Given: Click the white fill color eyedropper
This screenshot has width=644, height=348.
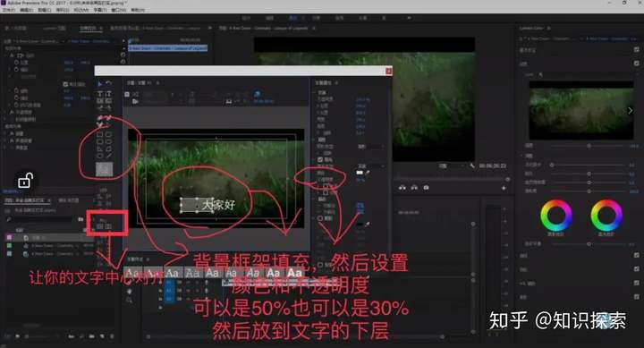Looking at the screenshot, I should [x=368, y=173].
